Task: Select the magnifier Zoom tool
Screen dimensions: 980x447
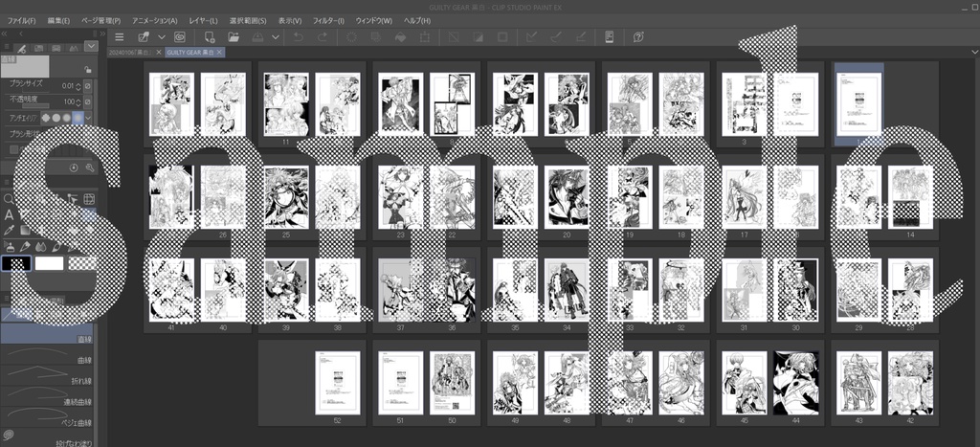Action: click(x=9, y=199)
